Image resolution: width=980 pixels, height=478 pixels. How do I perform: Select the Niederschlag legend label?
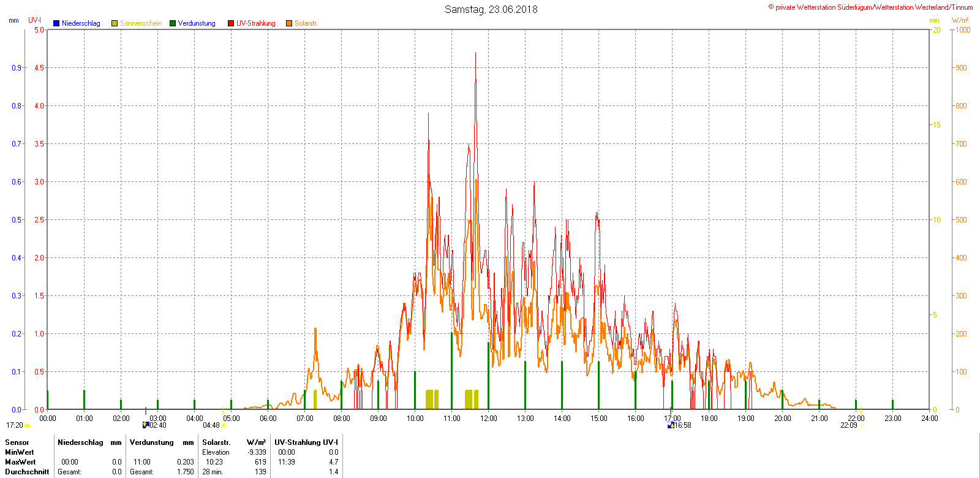pyautogui.click(x=81, y=23)
